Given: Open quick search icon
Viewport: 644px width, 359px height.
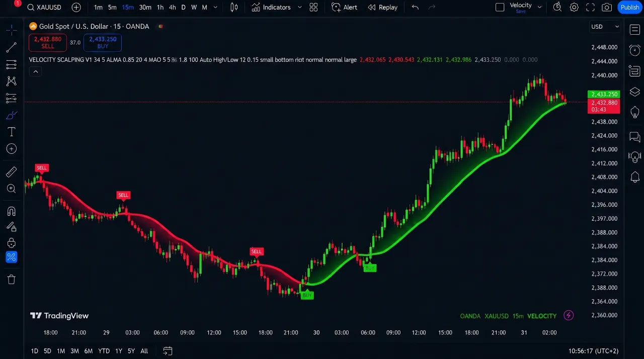Looking at the screenshot, I should click(x=557, y=8).
